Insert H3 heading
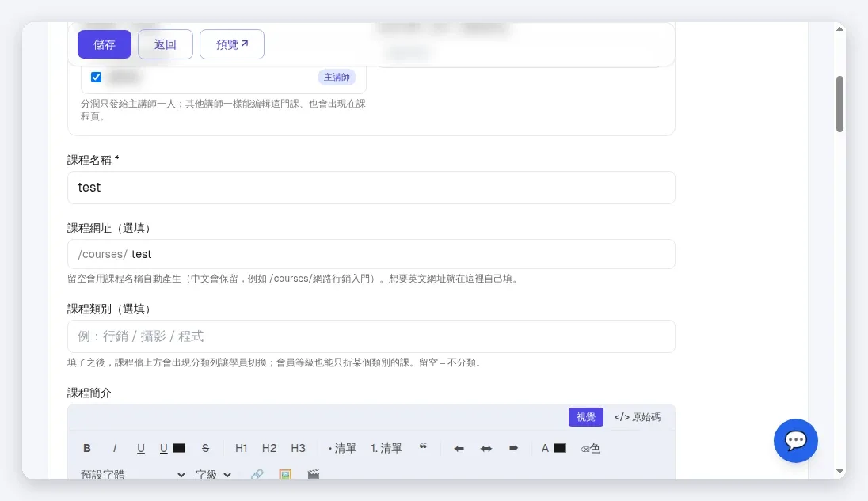Screen dimensions: 868x501 (x=299, y=449)
